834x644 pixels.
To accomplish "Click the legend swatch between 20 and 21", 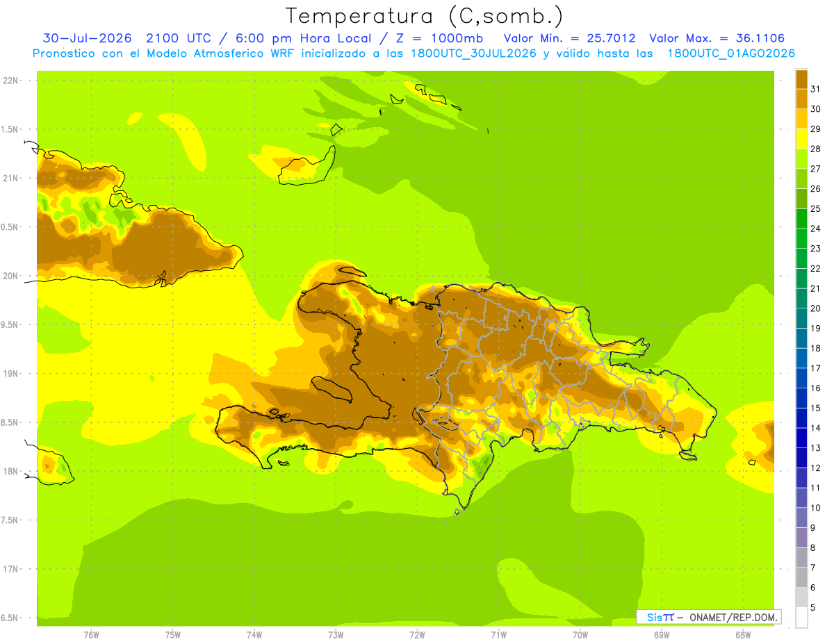I will point(801,298).
